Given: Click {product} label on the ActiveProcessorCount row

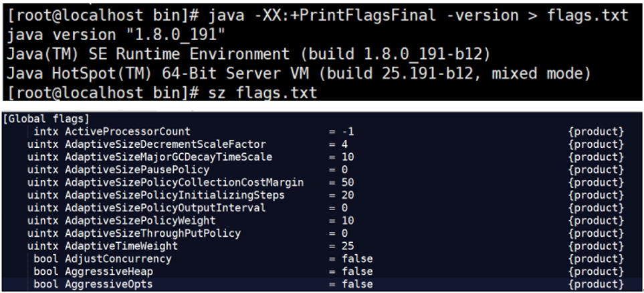Looking at the screenshot, I should click(595, 132).
